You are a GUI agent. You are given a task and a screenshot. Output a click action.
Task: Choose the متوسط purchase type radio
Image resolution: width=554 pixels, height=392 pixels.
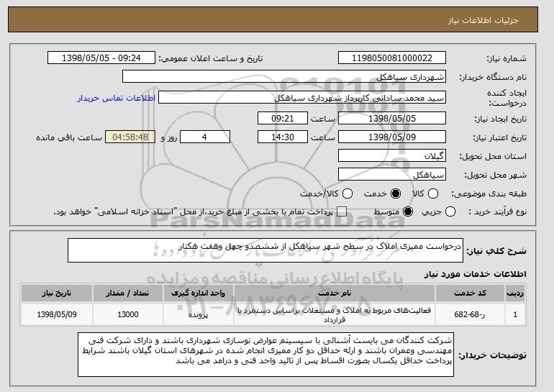[408, 212]
